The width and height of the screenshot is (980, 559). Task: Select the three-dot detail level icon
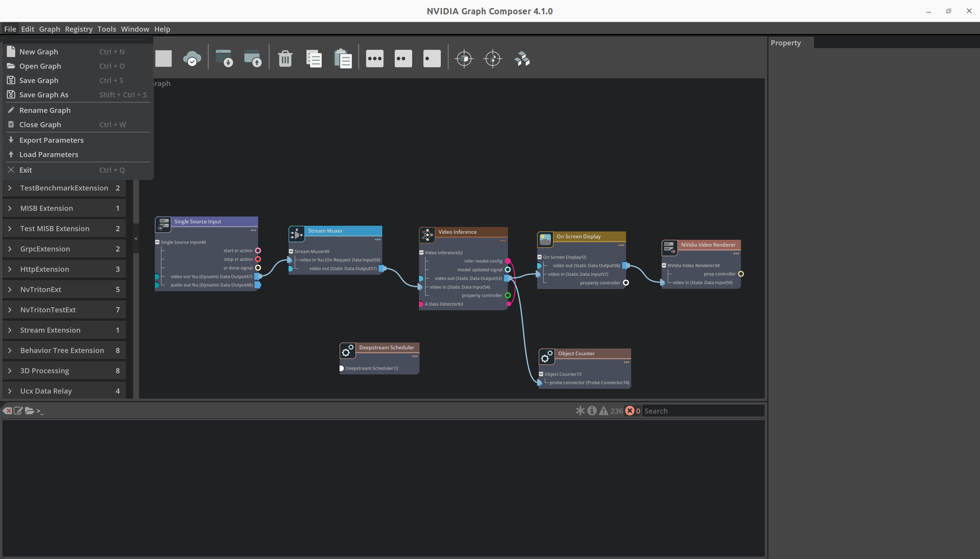pyautogui.click(x=374, y=59)
